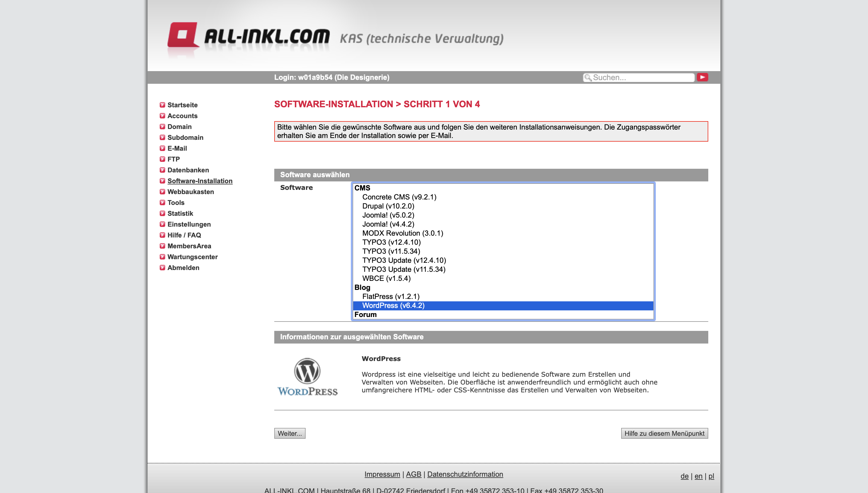The image size is (868, 493).
Task: Open the Accounts menu item
Action: coord(182,116)
